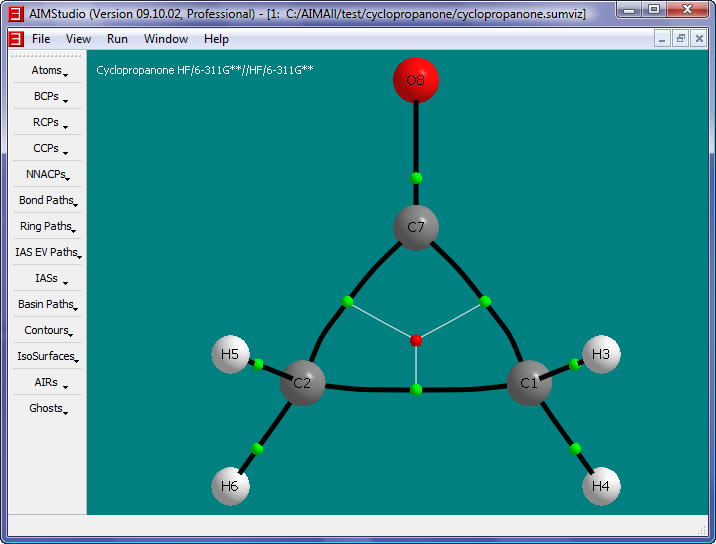
Task: Select the C2 carbon atom
Action: coord(302,383)
